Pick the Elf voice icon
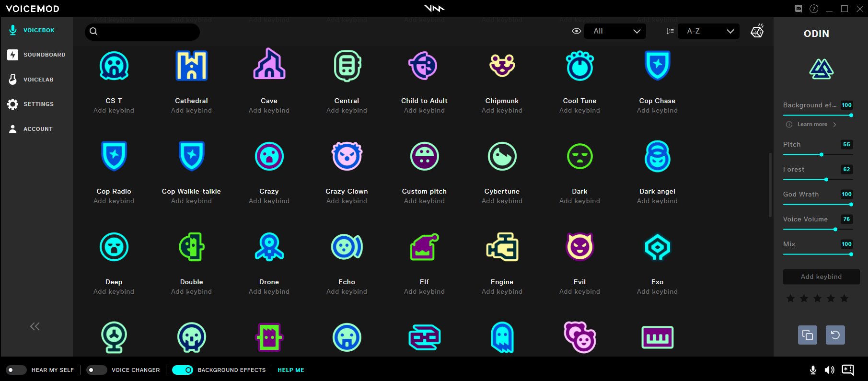 [x=425, y=247]
